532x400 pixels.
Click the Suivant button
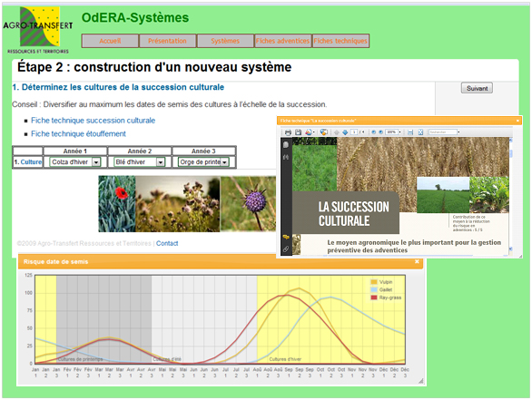477,88
